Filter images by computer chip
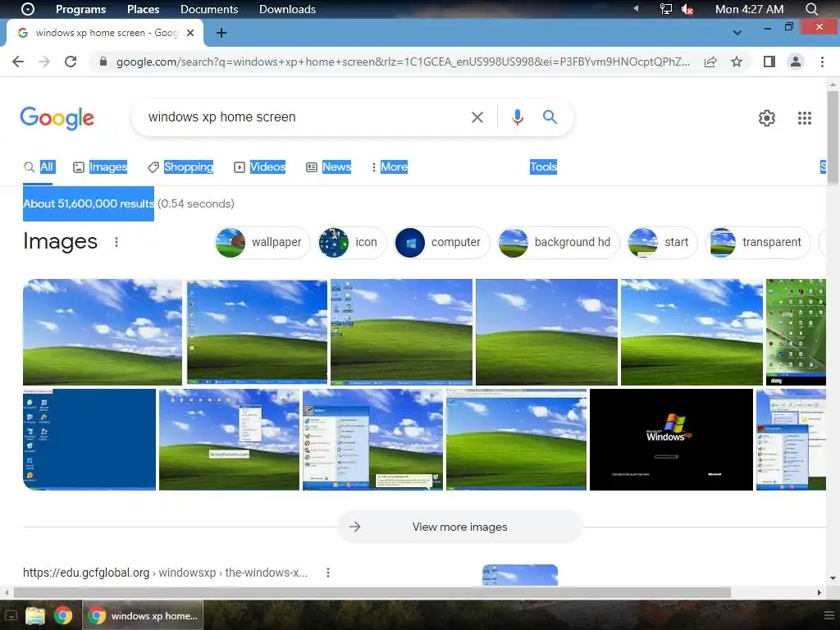Image resolution: width=840 pixels, height=630 pixels. point(441,242)
